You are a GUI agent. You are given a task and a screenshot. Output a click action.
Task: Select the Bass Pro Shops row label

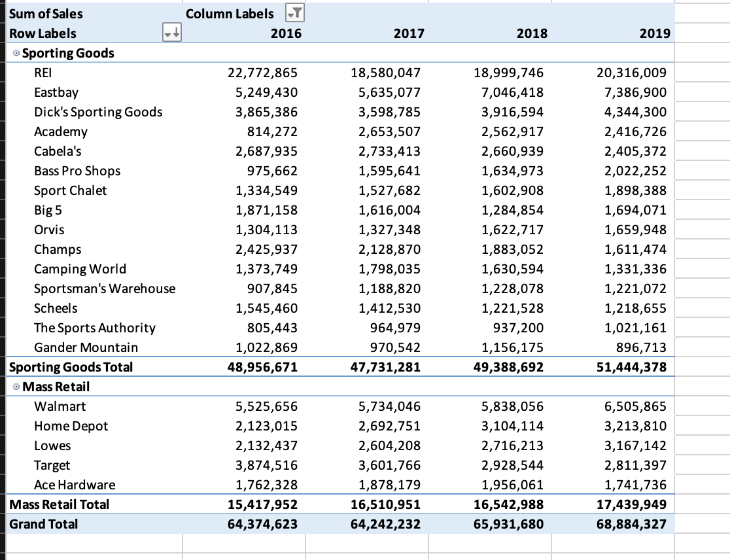click(77, 171)
